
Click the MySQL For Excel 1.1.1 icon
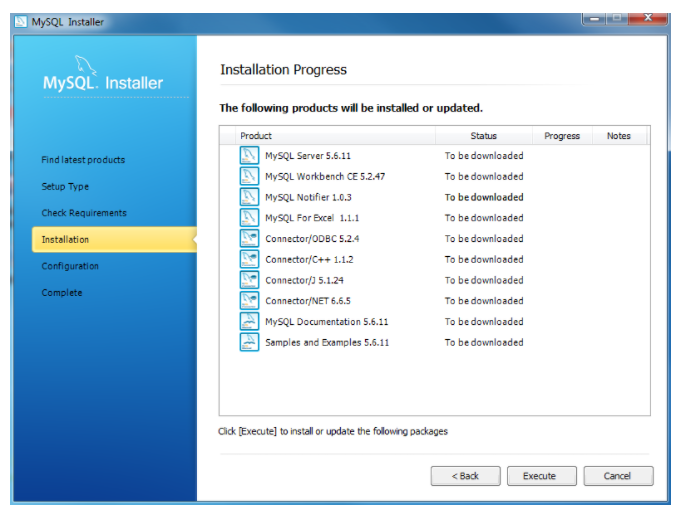tap(249, 218)
